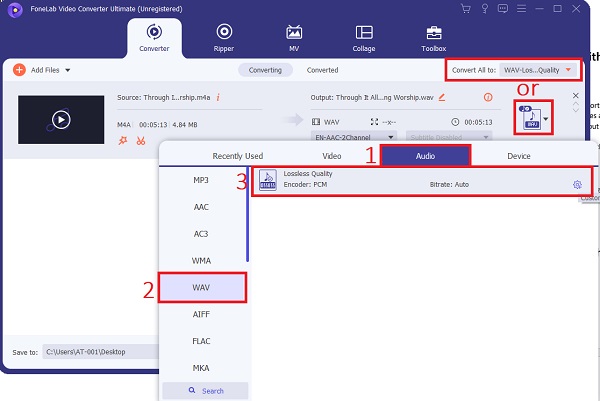Open the EN-AAC-2Channel audio track dropdown
Image resolution: width=600 pixels, height=401 pixels.
tap(354, 137)
